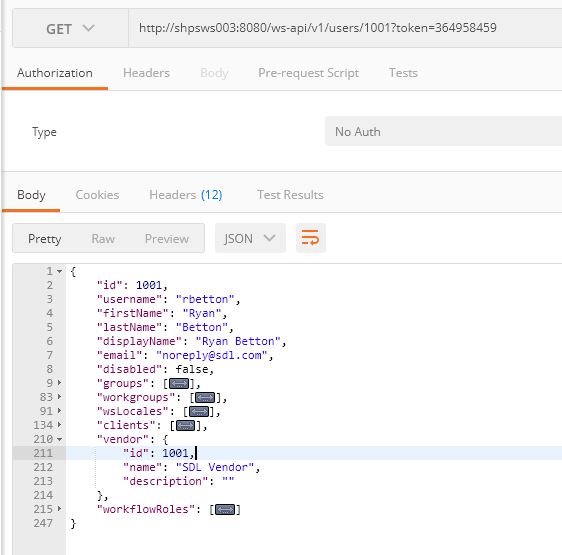Click the "vendor" key on line 210
The width and height of the screenshot is (562, 555).
tap(123, 439)
